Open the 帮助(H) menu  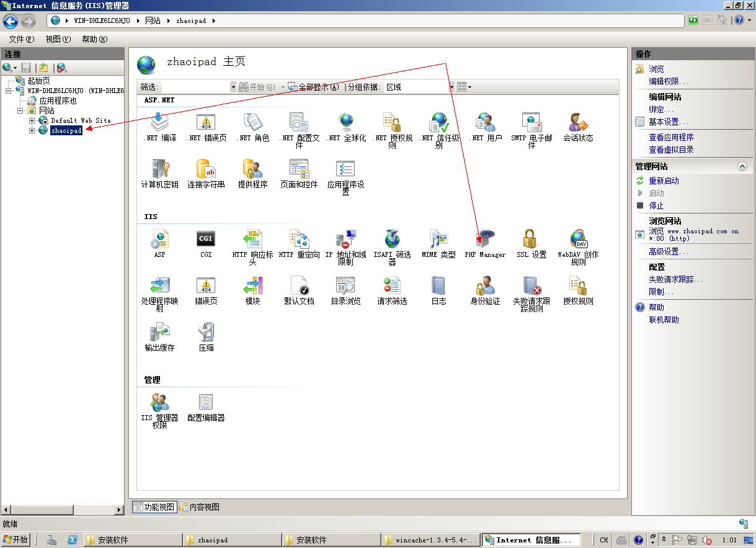[94, 39]
